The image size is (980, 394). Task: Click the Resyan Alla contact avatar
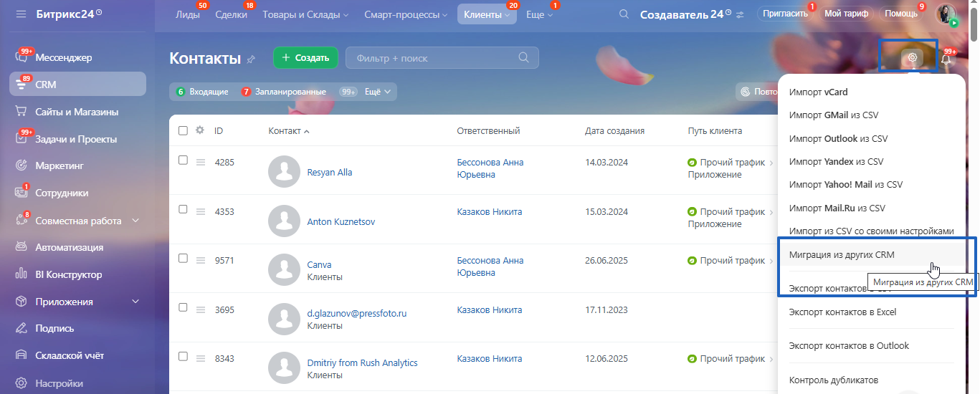tap(284, 173)
